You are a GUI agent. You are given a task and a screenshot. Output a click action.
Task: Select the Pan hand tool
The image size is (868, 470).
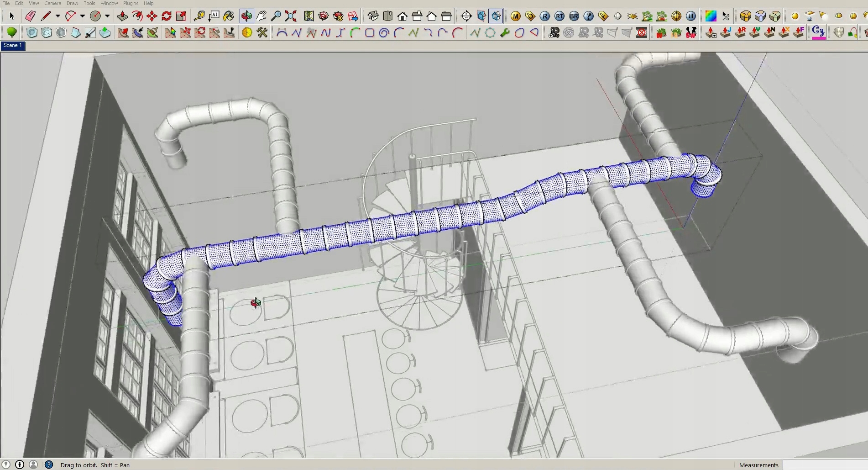261,16
